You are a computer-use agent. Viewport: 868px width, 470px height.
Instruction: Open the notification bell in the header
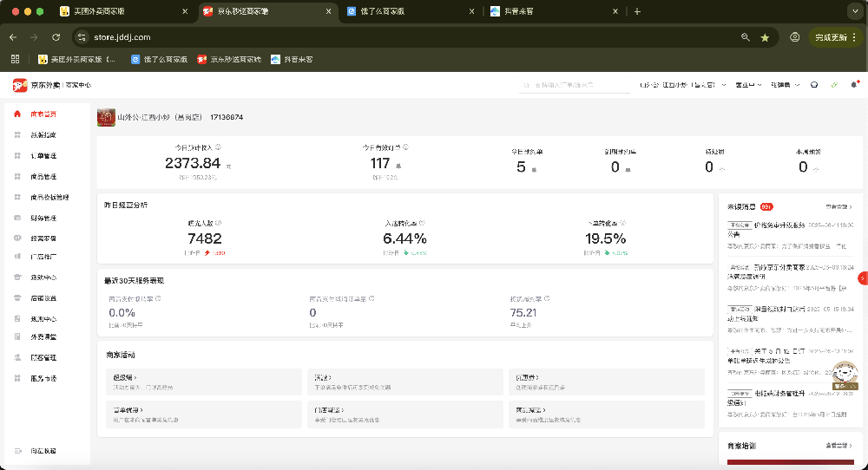854,85
